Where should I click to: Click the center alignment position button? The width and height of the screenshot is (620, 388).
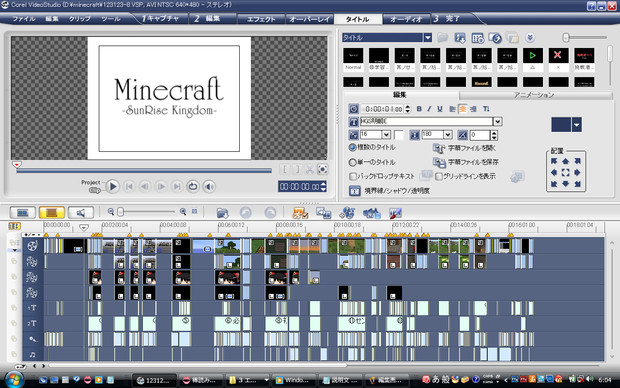click(x=565, y=172)
